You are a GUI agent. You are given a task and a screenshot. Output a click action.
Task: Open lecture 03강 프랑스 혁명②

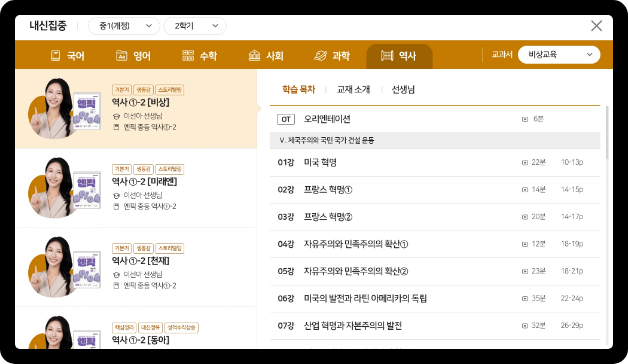click(435, 217)
